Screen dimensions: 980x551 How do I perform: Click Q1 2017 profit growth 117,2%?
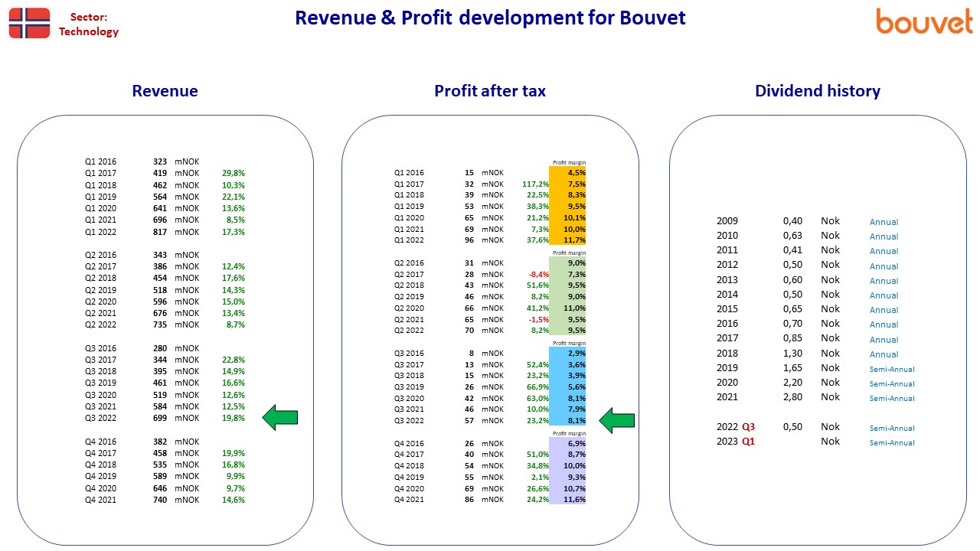pyautogui.click(x=535, y=184)
